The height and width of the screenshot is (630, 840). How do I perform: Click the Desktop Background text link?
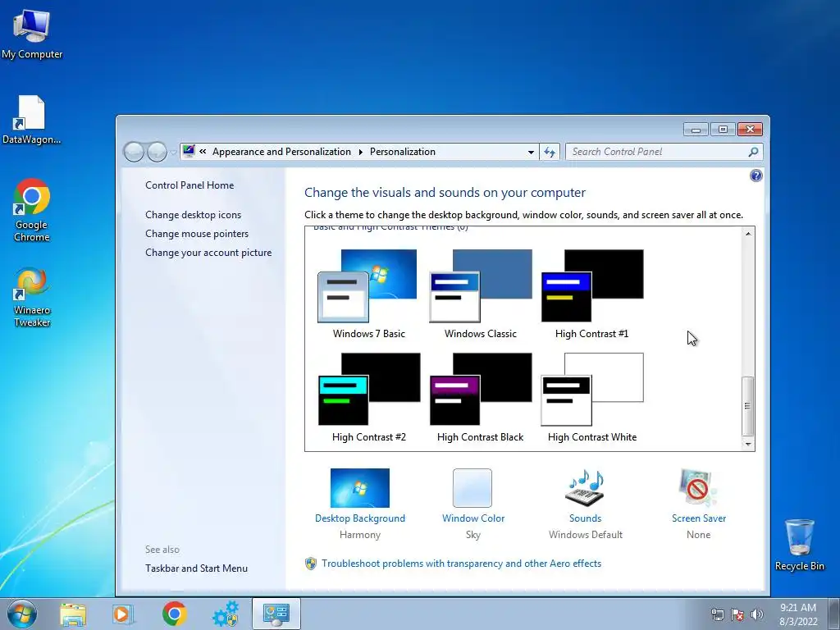360,518
